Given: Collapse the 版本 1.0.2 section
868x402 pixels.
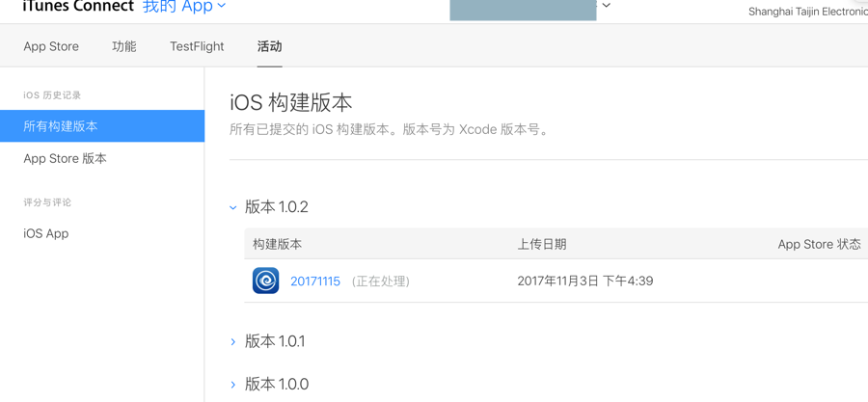Looking at the screenshot, I should pyautogui.click(x=233, y=207).
